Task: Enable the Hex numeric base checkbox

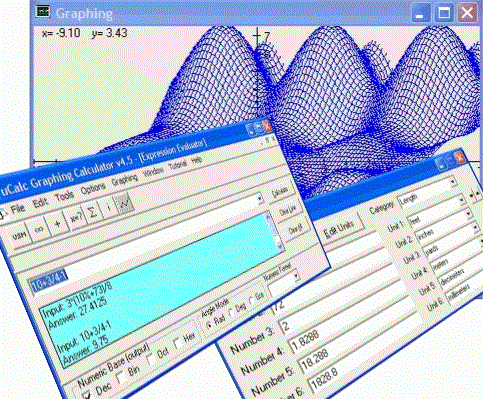Action: 178,343
